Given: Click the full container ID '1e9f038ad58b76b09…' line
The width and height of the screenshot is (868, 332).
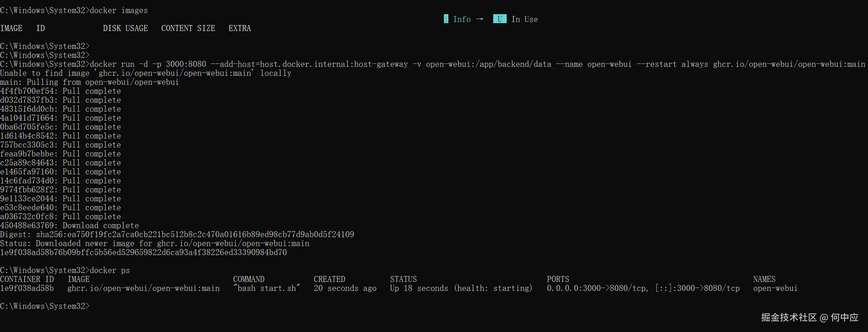Looking at the screenshot, I should [143, 252].
